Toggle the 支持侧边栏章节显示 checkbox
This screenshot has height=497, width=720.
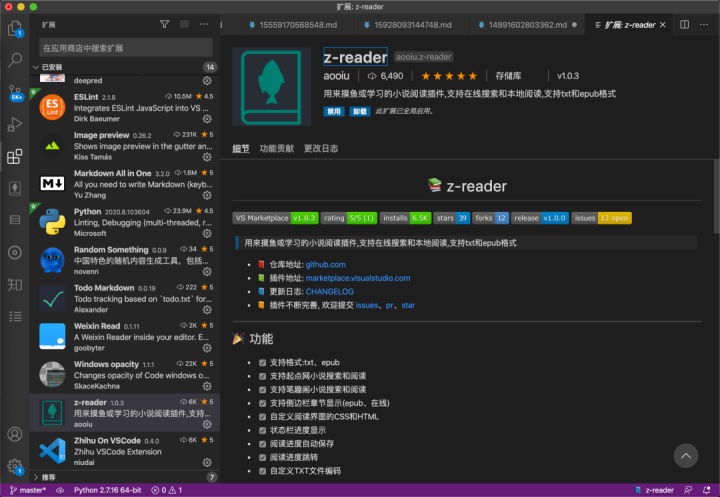(262, 403)
